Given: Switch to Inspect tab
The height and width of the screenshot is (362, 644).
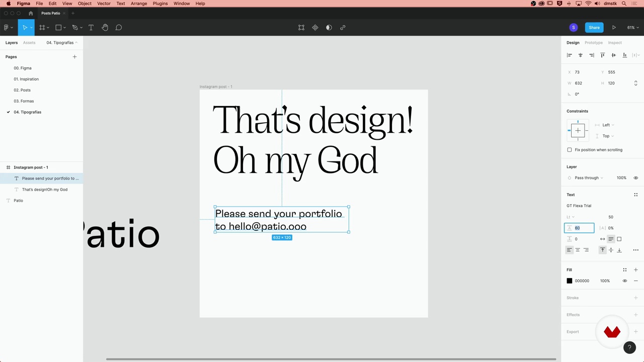Looking at the screenshot, I should pyautogui.click(x=615, y=43).
